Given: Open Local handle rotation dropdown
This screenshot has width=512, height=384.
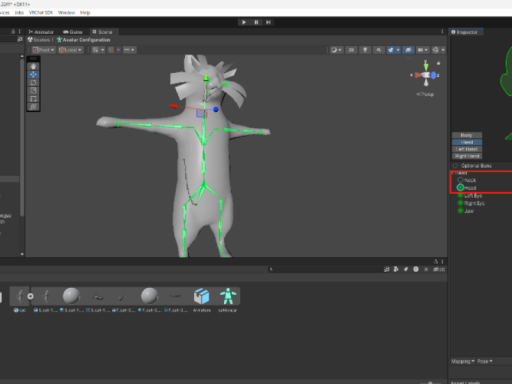Looking at the screenshot, I should tap(70, 50).
